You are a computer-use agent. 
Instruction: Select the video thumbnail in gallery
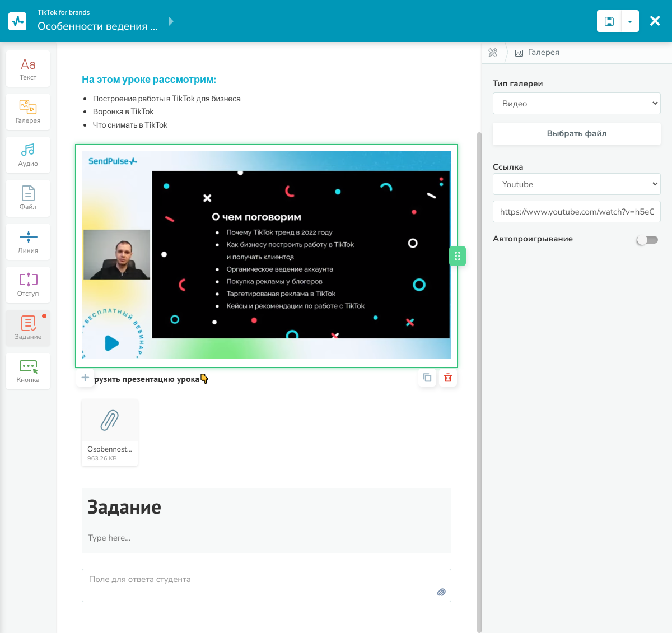267,254
